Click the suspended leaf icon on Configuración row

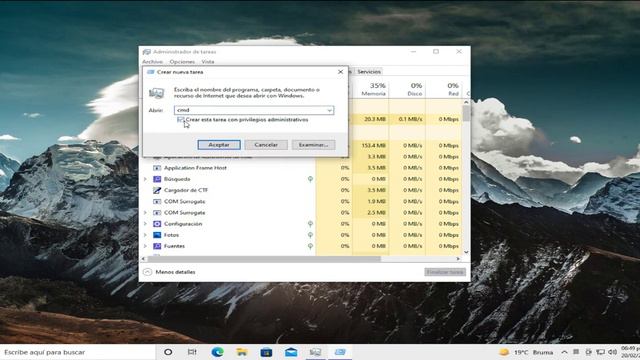click(x=310, y=224)
